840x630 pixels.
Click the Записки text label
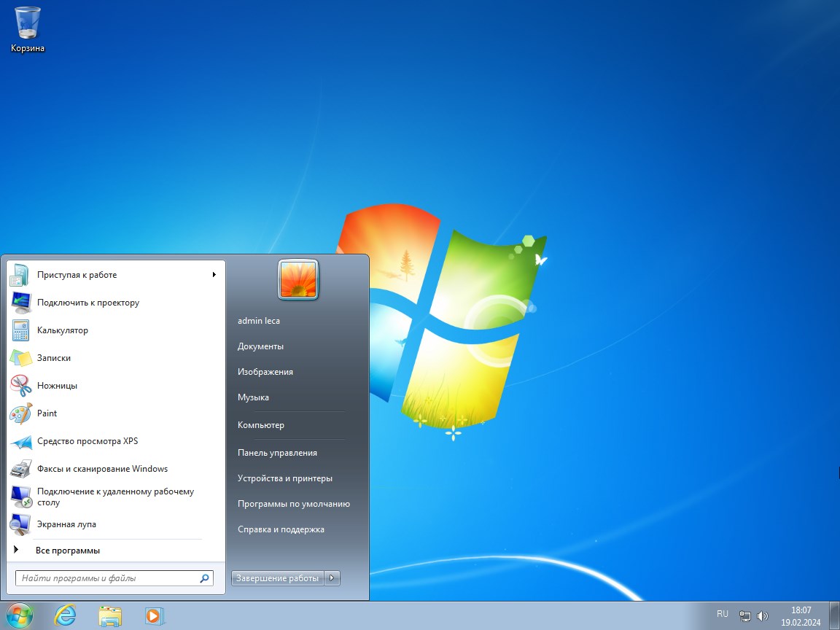tap(53, 358)
